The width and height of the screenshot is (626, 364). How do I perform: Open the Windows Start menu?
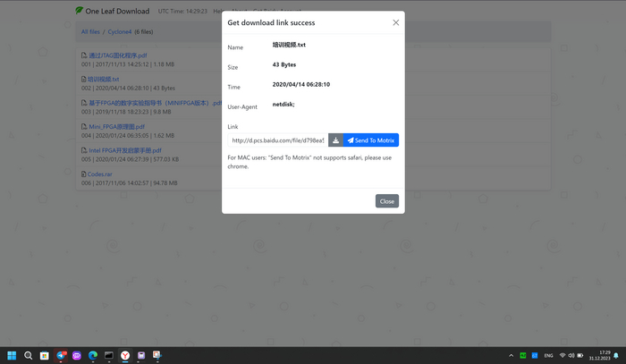(x=12, y=355)
